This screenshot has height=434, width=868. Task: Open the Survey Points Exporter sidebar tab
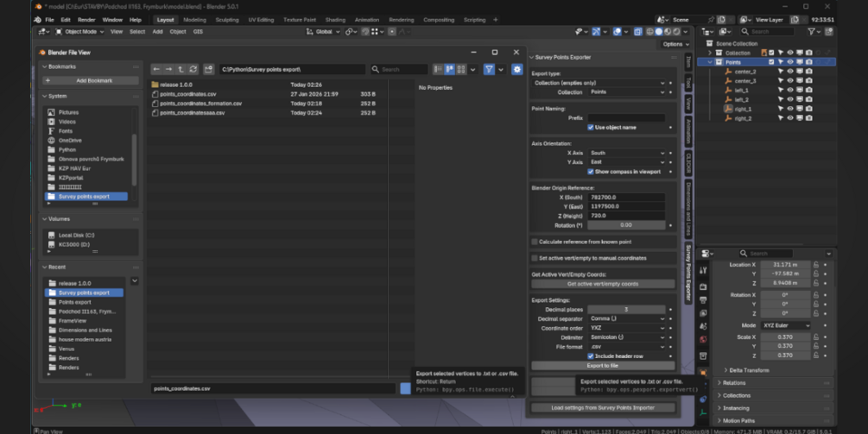point(688,273)
